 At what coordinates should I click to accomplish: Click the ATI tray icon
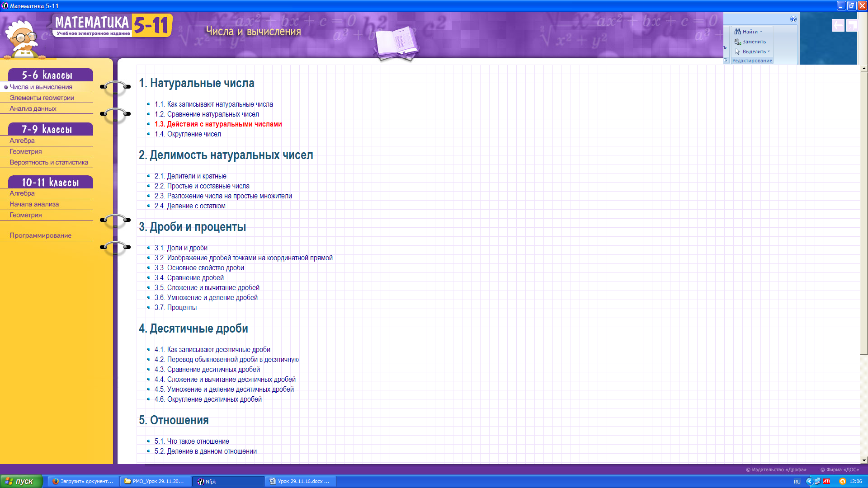826,481
